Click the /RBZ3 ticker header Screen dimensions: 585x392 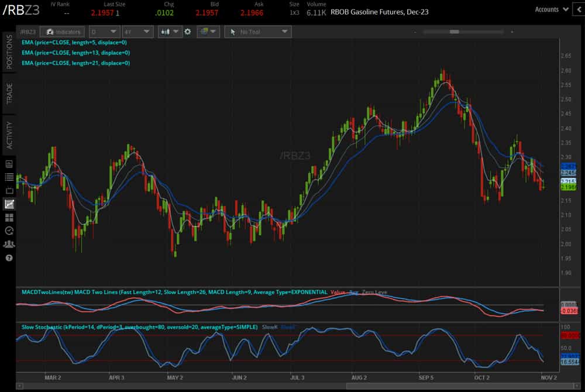[21, 11]
